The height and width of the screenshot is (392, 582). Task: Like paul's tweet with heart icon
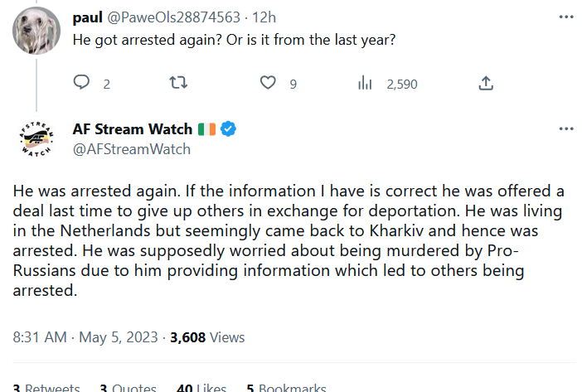tap(268, 83)
